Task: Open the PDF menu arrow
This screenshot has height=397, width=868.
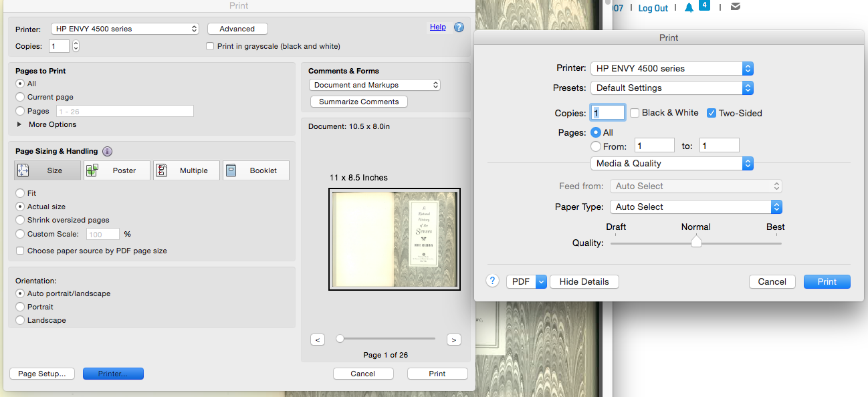Action: (541, 281)
